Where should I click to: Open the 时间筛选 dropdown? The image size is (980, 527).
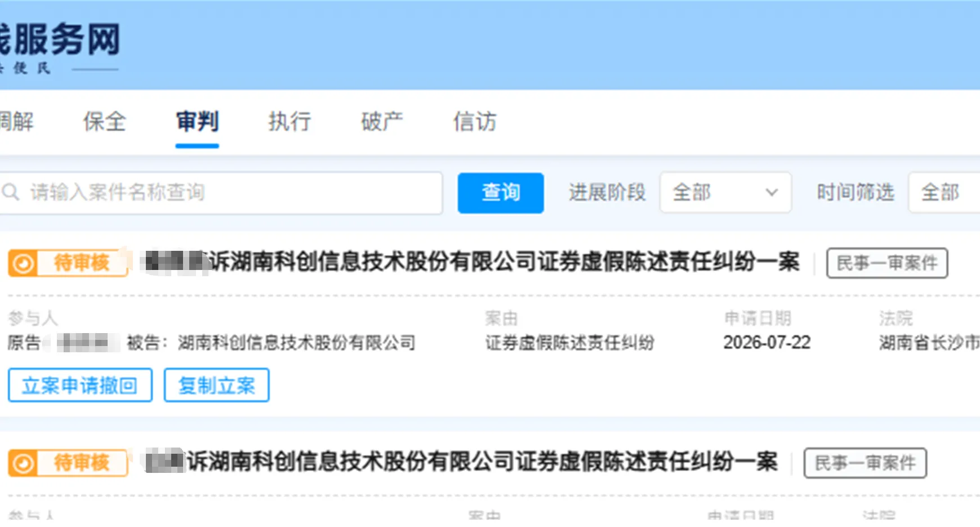[944, 193]
